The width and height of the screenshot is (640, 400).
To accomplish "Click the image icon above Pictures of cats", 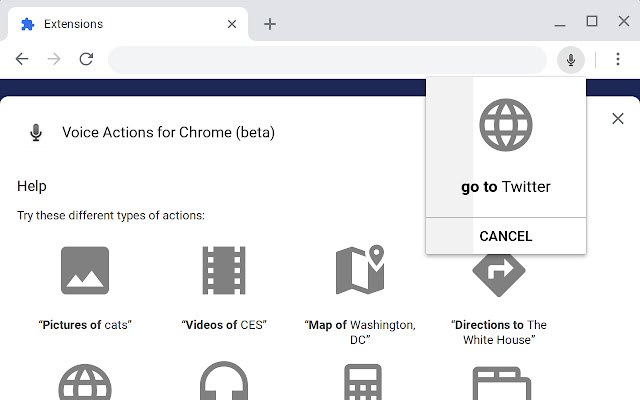I will [85, 271].
